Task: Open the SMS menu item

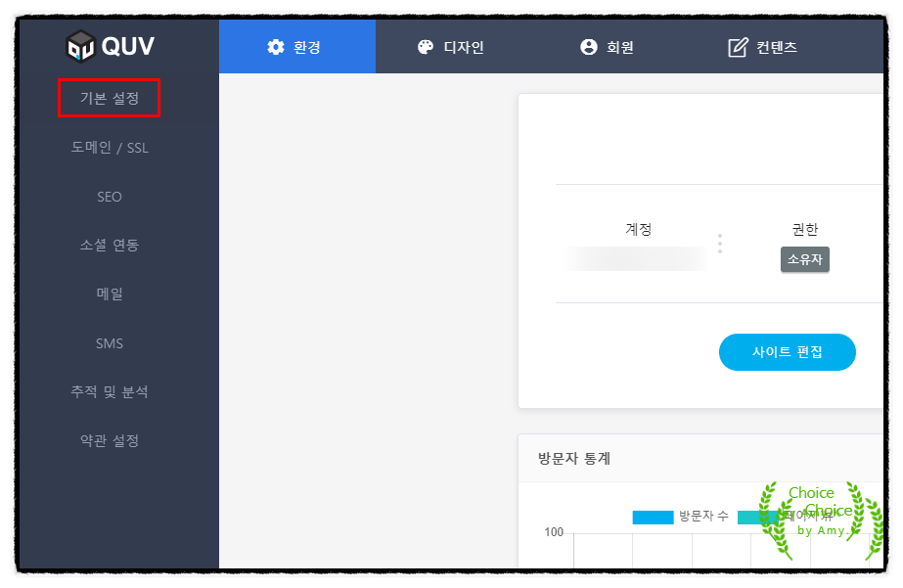Action: tap(110, 343)
